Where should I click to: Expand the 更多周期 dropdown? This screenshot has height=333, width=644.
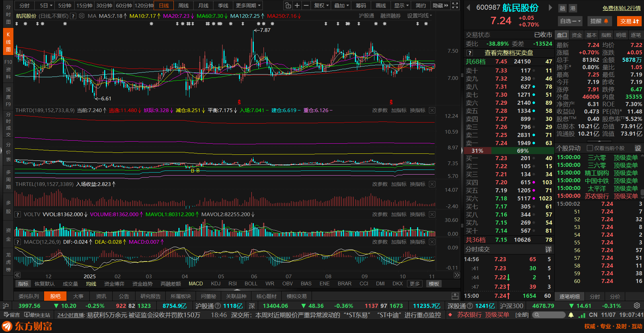coord(248,5)
